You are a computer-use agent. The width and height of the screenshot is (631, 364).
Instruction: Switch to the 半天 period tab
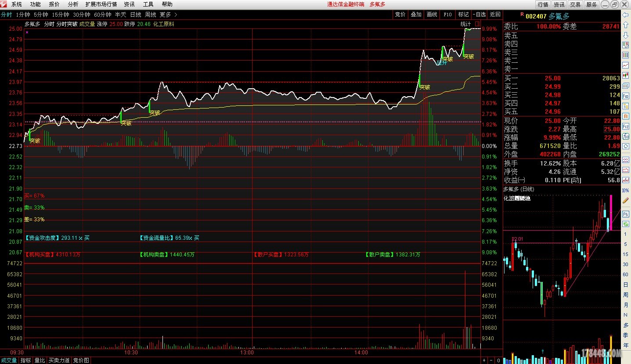121,14
